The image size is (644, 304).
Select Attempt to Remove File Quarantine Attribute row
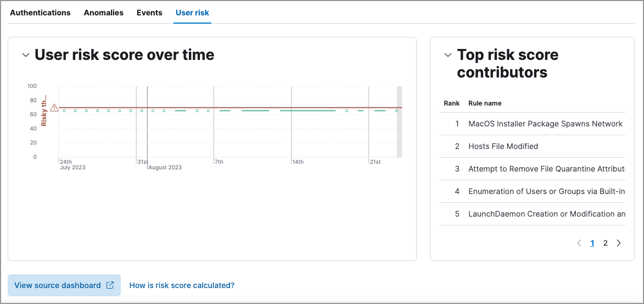pyautogui.click(x=546, y=169)
